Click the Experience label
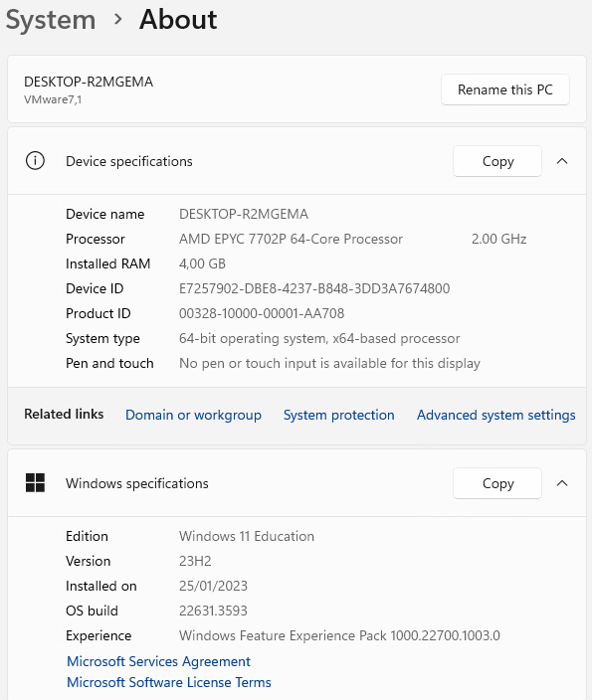The image size is (592, 700). click(x=99, y=635)
